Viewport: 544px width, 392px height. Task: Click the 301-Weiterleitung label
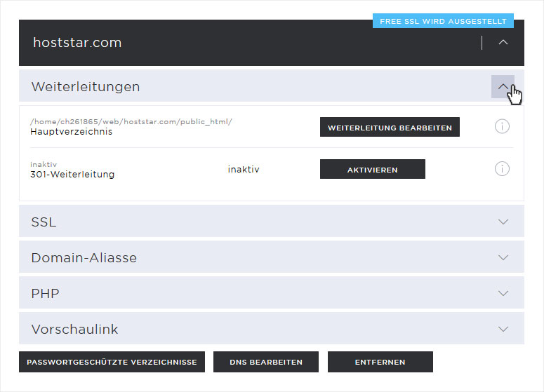coord(72,174)
